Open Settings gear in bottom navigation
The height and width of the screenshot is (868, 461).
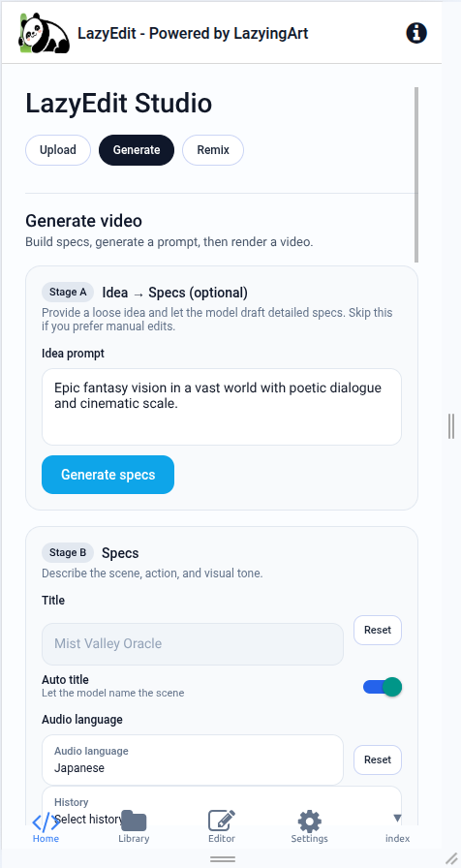tap(309, 827)
